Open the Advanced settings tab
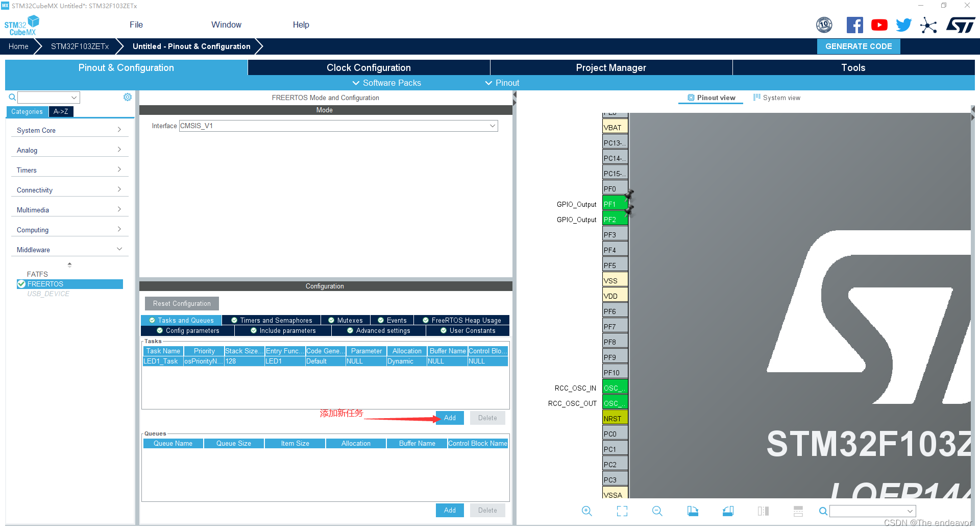980x531 pixels. 378,330
